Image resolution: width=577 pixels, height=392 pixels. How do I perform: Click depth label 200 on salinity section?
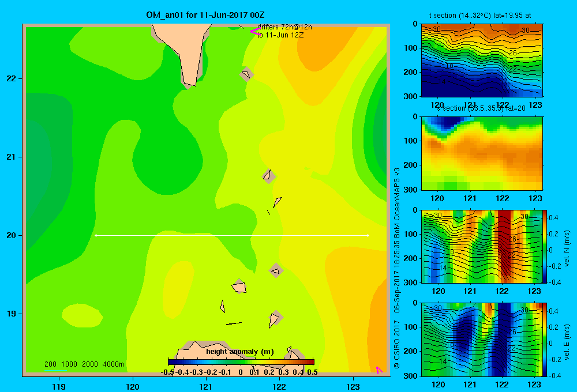[411, 165]
